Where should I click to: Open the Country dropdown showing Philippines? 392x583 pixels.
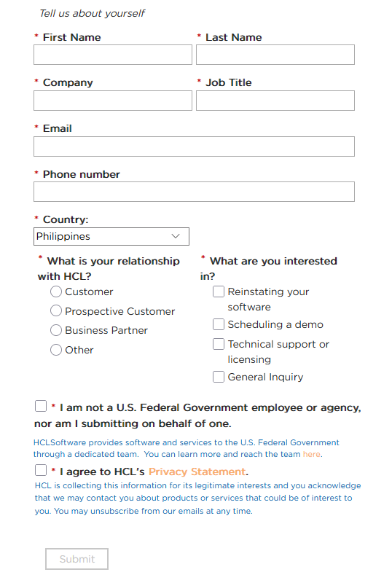[x=111, y=236]
